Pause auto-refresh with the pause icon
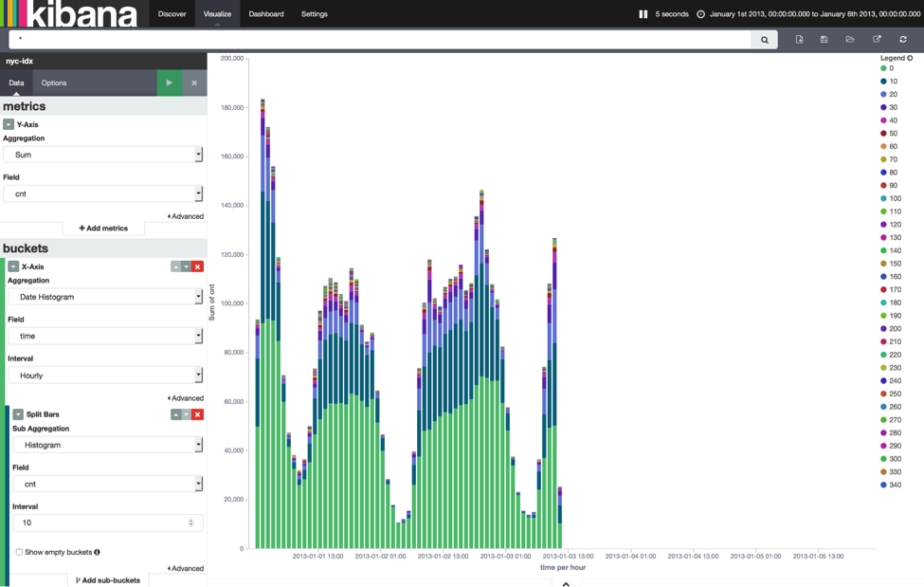924x587 pixels. tap(643, 14)
